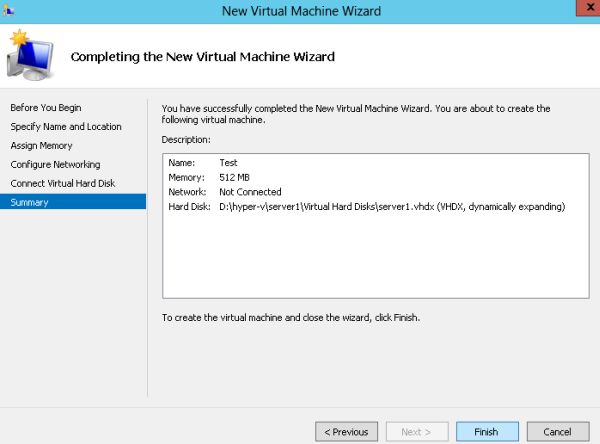The height and width of the screenshot is (444, 600).
Task: Select the Configure Networking step
Action: pos(55,165)
